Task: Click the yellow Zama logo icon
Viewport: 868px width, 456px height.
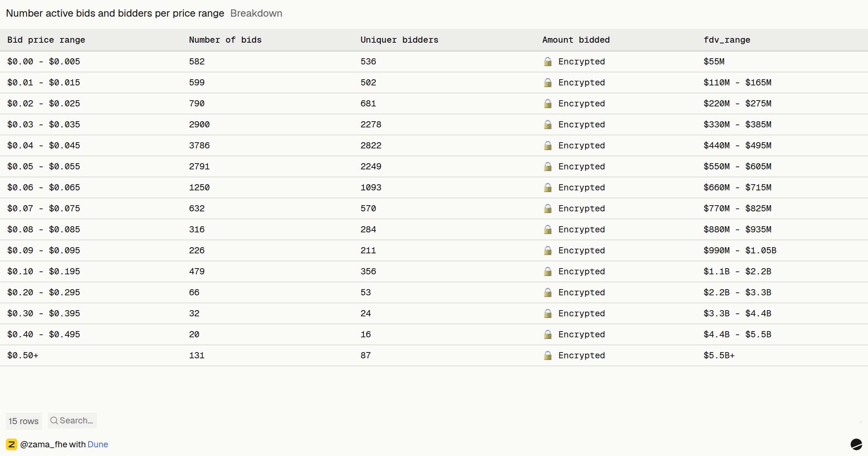Action: [x=12, y=444]
